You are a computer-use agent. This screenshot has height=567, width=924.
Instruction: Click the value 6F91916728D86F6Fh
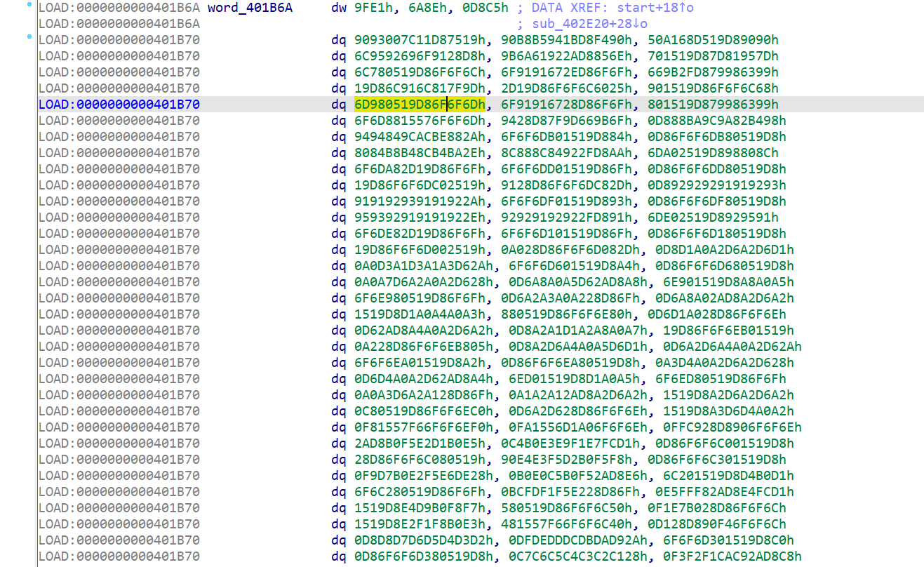(566, 105)
